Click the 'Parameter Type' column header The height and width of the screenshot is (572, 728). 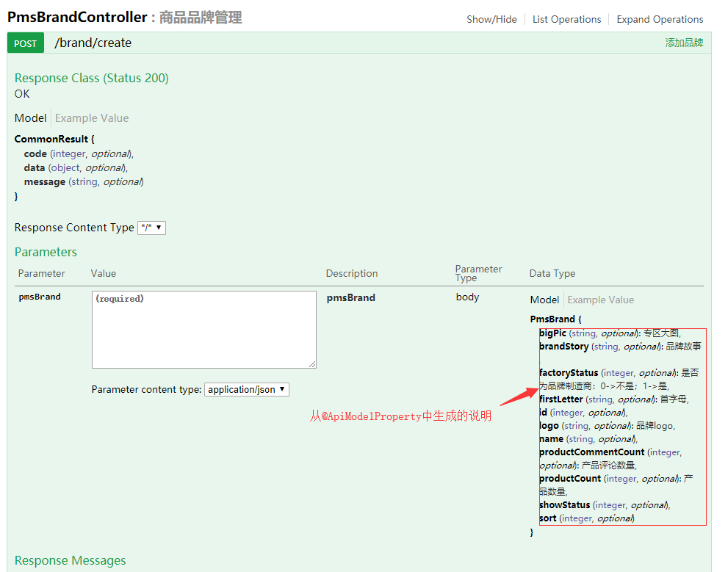478,273
